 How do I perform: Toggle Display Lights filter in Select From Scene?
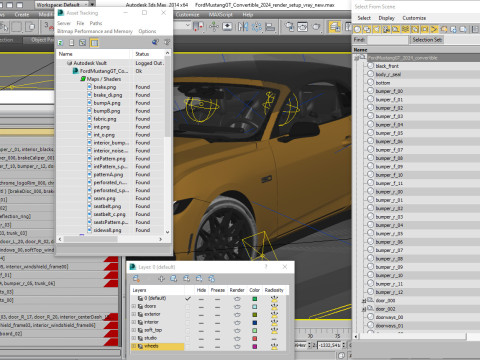pos(377,29)
